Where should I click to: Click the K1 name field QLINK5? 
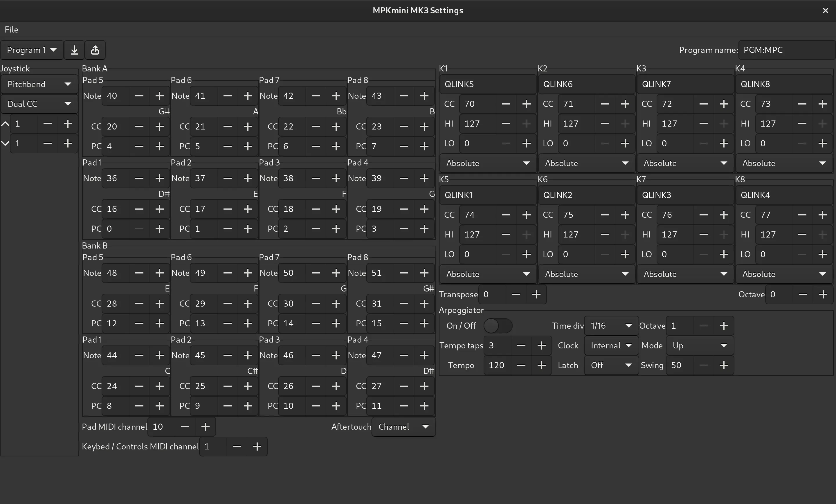(x=488, y=84)
